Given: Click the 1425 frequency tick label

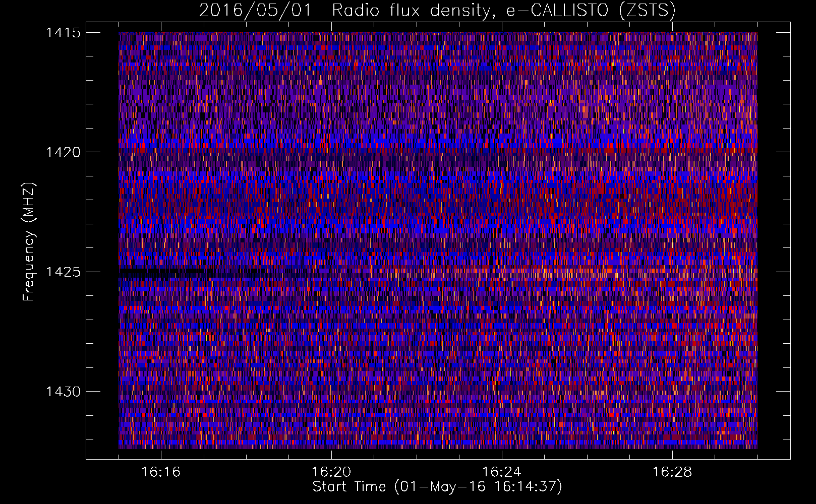Looking at the screenshot, I should (63, 272).
